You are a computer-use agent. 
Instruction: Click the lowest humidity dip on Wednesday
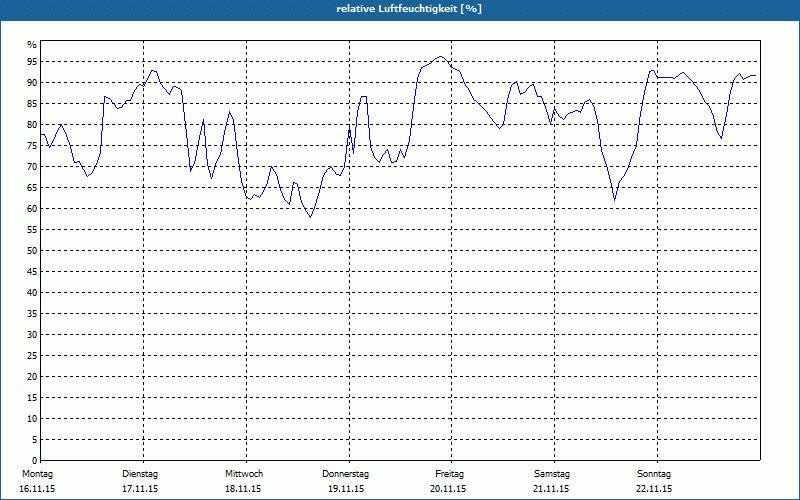tap(310, 217)
